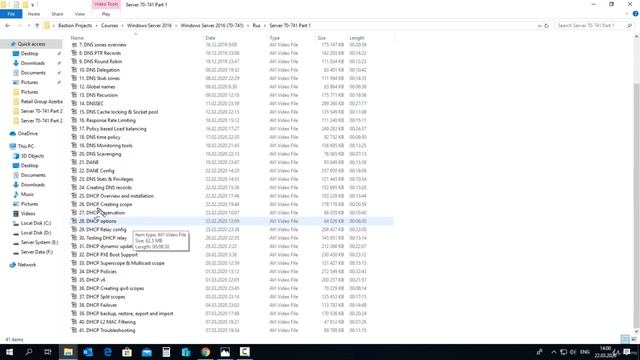Image resolution: width=640 pixels, height=360 pixels.
Task: Sort by the Type column header
Action: click(x=274, y=38)
